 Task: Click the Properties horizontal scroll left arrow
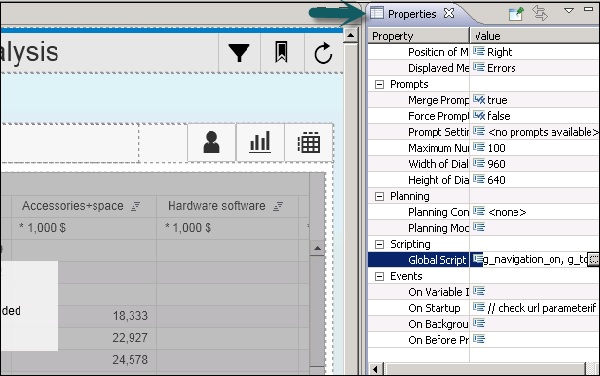(375, 369)
